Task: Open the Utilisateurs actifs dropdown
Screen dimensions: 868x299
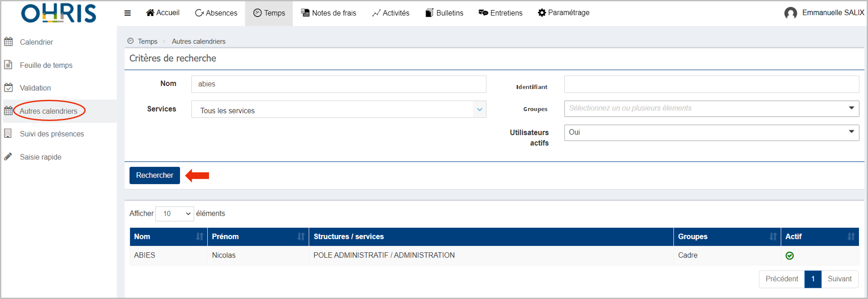Action: [x=711, y=133]
